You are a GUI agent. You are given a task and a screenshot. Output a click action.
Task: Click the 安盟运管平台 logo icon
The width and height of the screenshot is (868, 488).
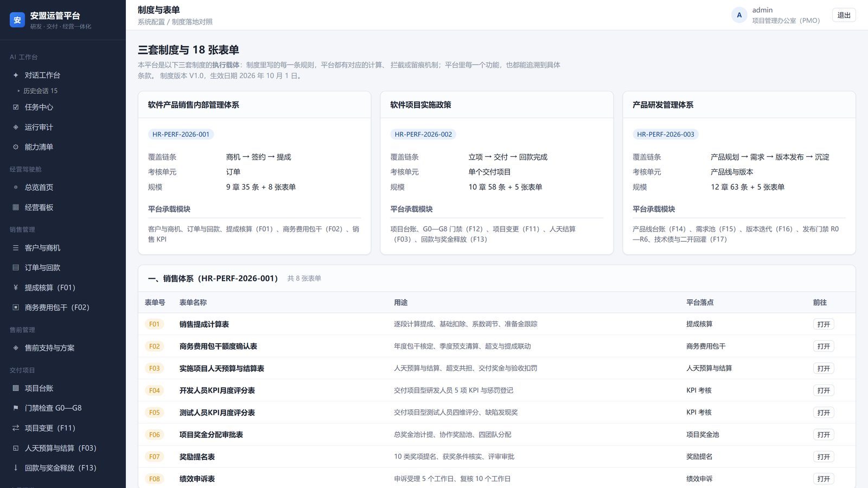click(17, 20)
